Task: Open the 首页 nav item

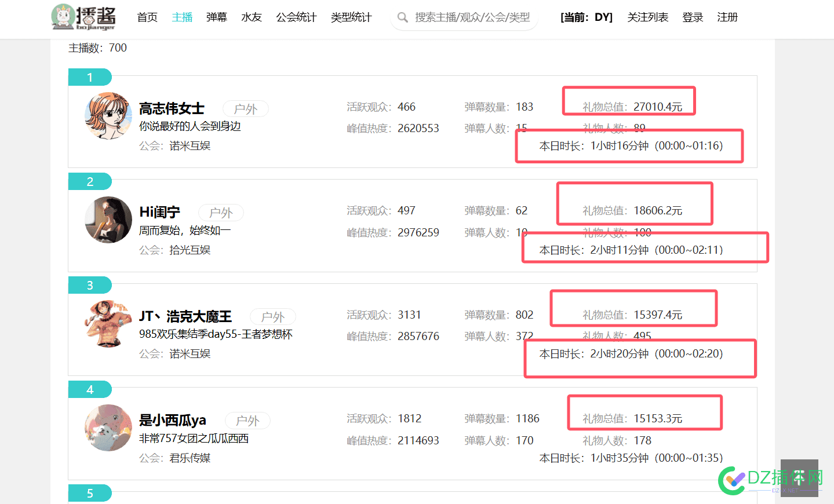Action: point(147,17)
